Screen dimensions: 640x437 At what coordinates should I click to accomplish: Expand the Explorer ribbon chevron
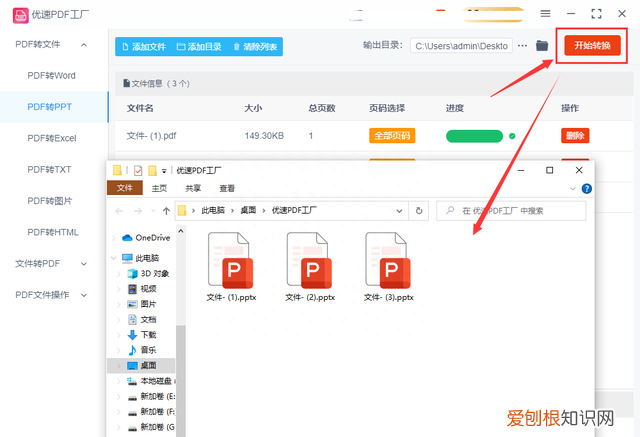573,189
